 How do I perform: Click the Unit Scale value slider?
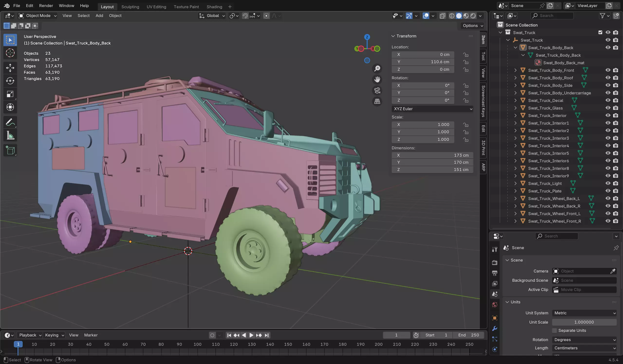click(584, 322)
